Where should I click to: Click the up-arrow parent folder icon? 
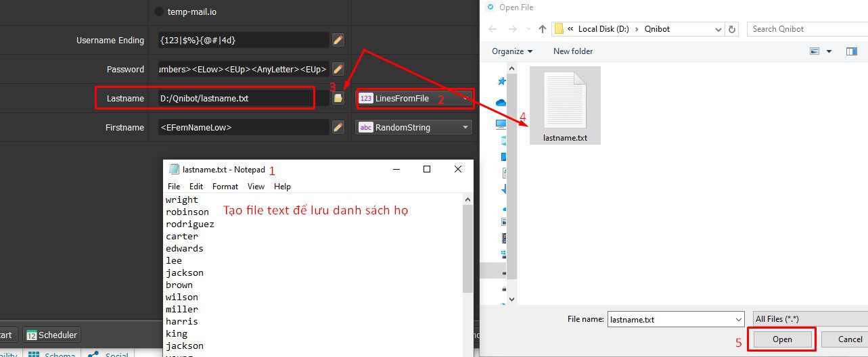pos(542,29)
